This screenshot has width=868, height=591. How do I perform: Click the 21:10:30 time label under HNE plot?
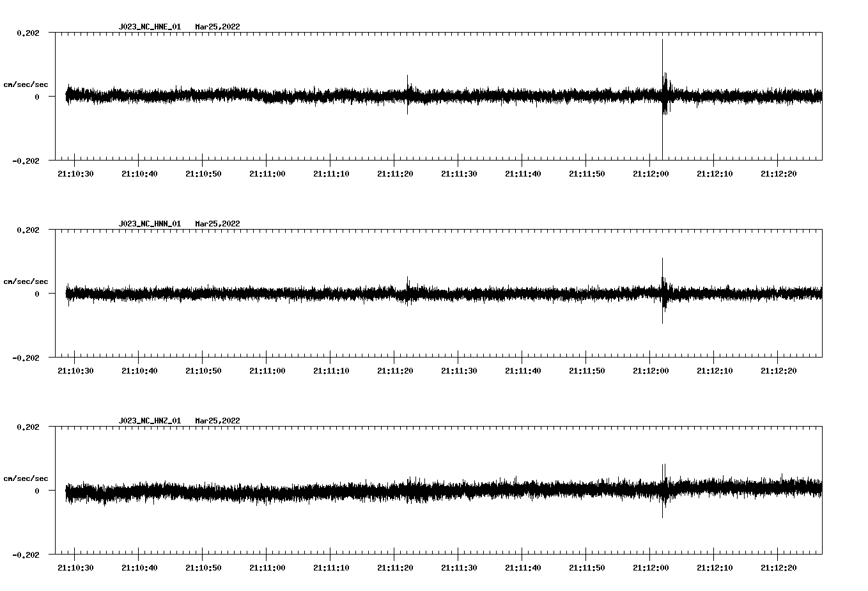[75, 173]
